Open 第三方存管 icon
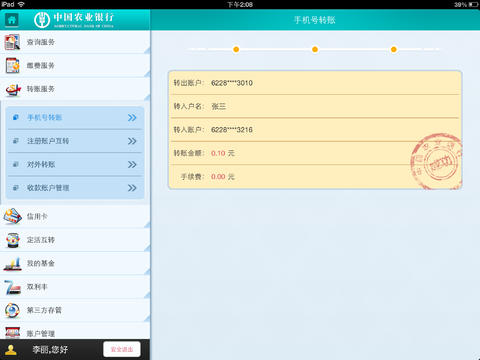Screen dimensions: 480x360 13,310
